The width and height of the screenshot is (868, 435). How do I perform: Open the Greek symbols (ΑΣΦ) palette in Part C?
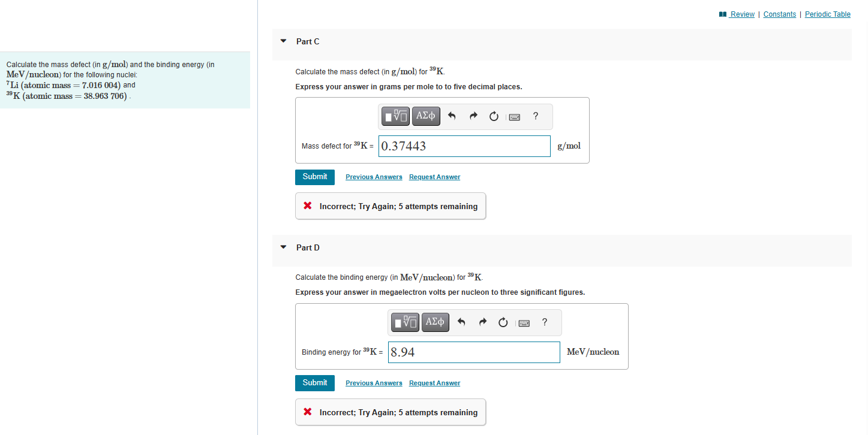click(425, 116)
